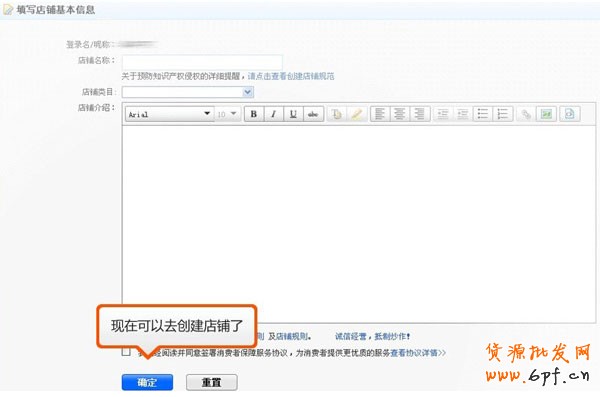This screenshot has width=600, height=397.
Task: Open the highlight background color tool
Action: [357, 114]
